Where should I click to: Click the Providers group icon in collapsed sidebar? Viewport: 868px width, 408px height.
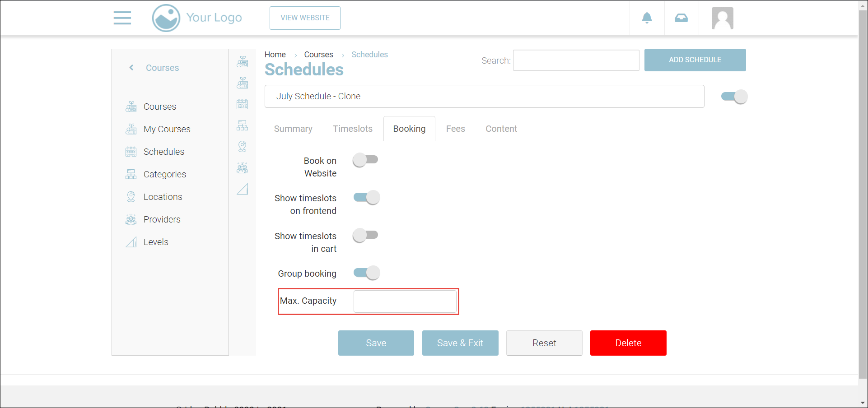pos(243,168)
